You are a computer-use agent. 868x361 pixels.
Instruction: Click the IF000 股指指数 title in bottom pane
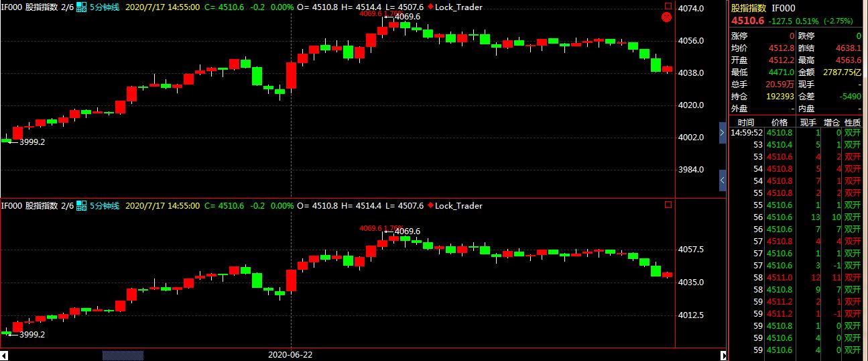pos(29,206)
